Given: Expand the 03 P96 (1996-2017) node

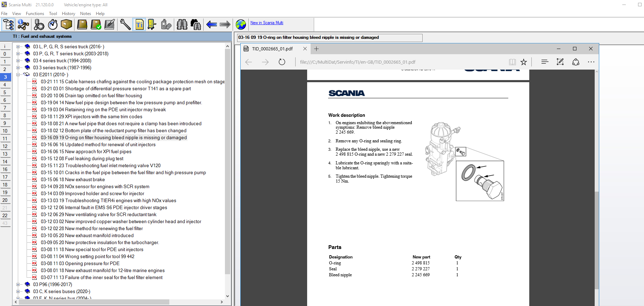Looking at the screenshot, I should (18, 284).
